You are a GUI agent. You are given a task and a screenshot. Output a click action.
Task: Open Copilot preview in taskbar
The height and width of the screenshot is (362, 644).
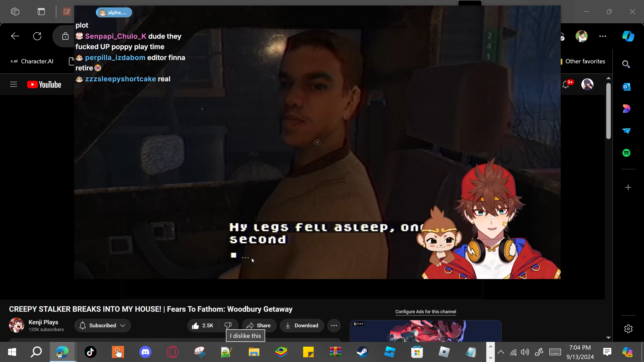(x=627, y=352)
